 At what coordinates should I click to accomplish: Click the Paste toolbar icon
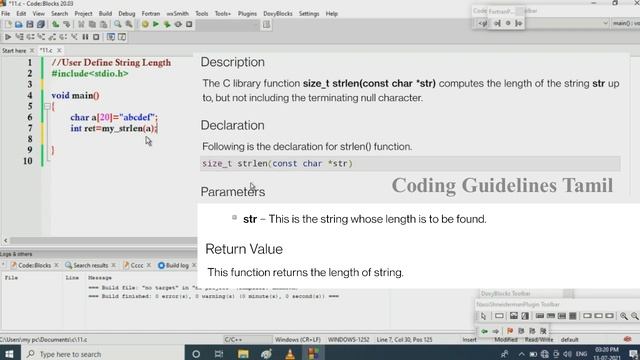pos(104,24)
